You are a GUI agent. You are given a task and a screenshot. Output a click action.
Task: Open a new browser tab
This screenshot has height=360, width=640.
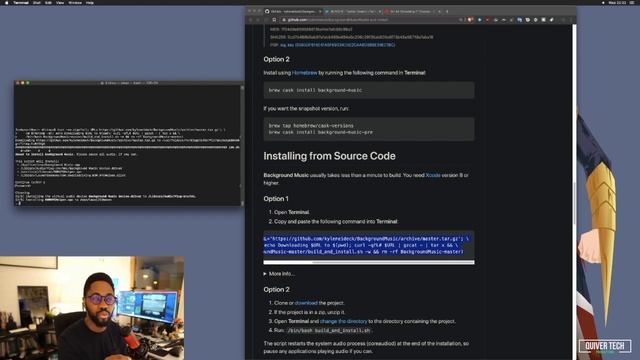(447, 11)
